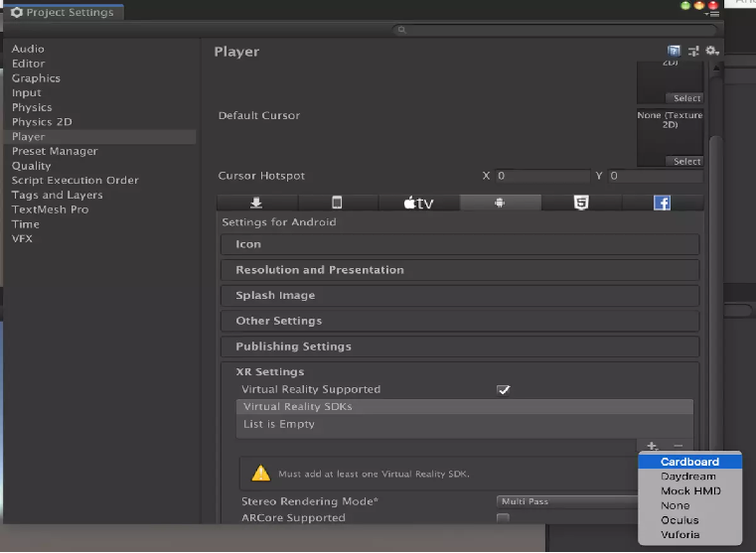
Task: Switch to iOS phone platform tab
Action: pos(337,203)
